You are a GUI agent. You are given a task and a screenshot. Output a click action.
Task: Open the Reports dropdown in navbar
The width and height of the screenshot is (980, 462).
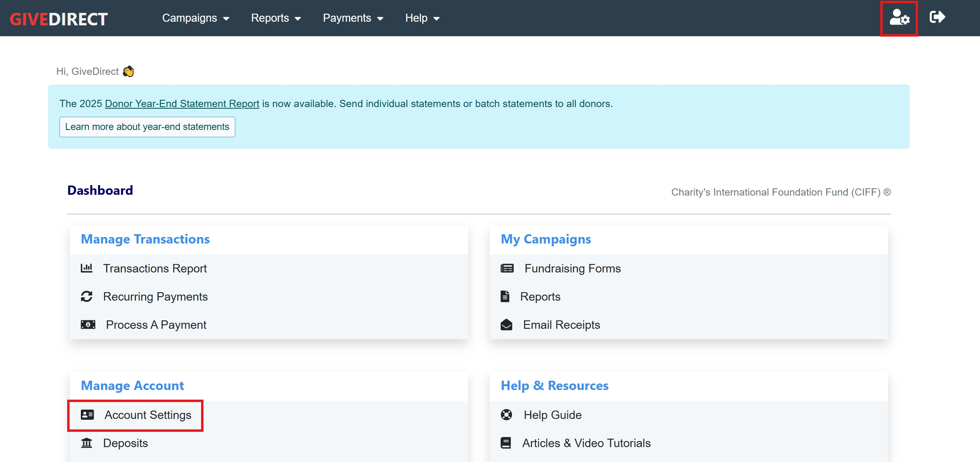(x=276, y=18)
